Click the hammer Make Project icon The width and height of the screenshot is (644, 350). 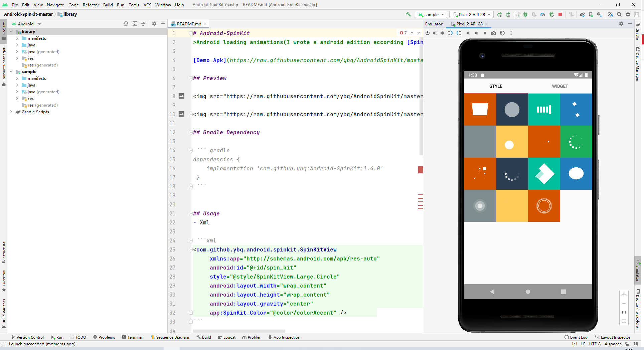coord(408,14)
